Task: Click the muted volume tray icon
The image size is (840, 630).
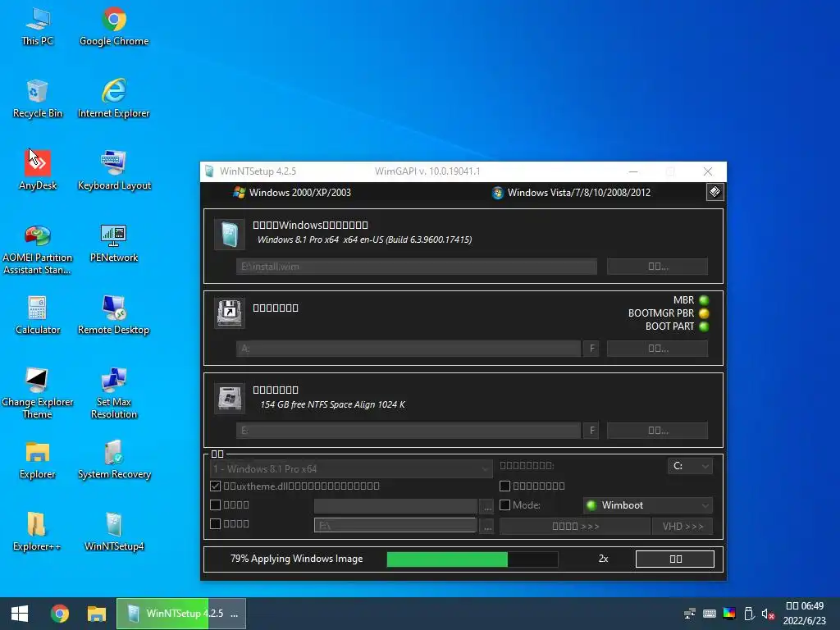Action: point(768,614)
